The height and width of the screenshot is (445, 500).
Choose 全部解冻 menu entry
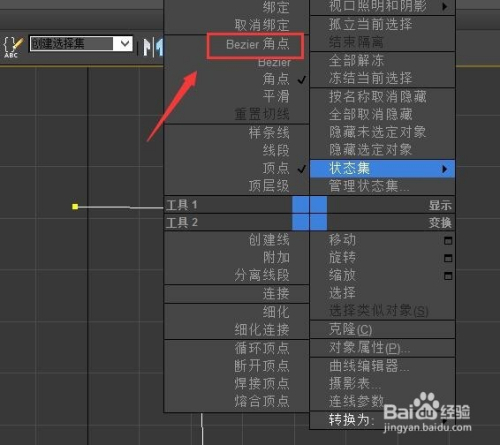click(x=356, y=61)
